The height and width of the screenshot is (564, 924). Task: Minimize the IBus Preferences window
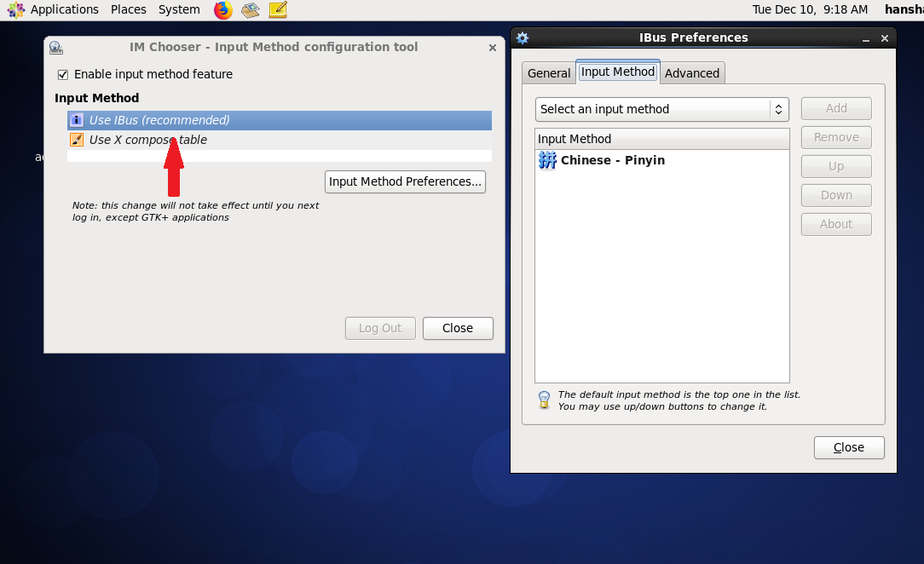point(866,39)
